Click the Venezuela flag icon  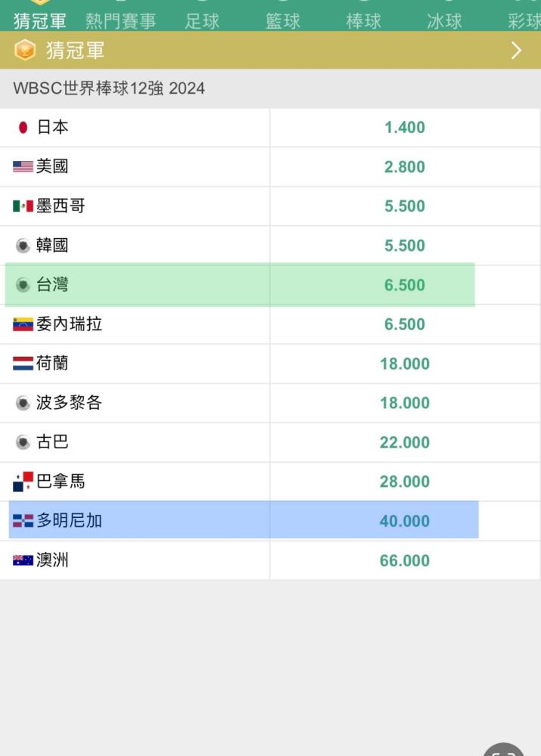click(x=23, y=324)
